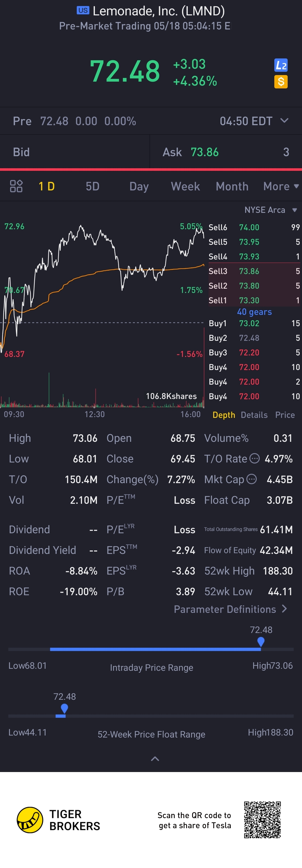This screenshot has height=868, width=302.
Task: Select the Sell3 73.86 order row
Action: (x=254, y=271)
